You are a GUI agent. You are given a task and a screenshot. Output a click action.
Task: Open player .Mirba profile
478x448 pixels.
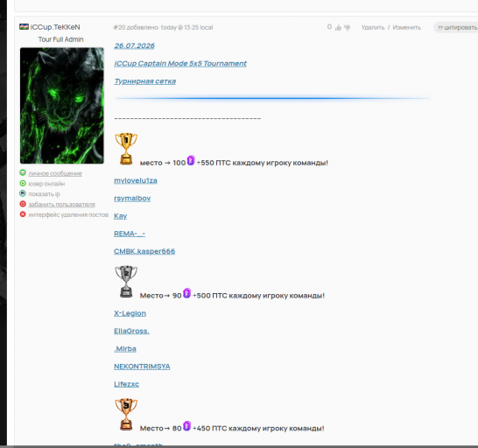pyautogui.click(x=125, y=348)
